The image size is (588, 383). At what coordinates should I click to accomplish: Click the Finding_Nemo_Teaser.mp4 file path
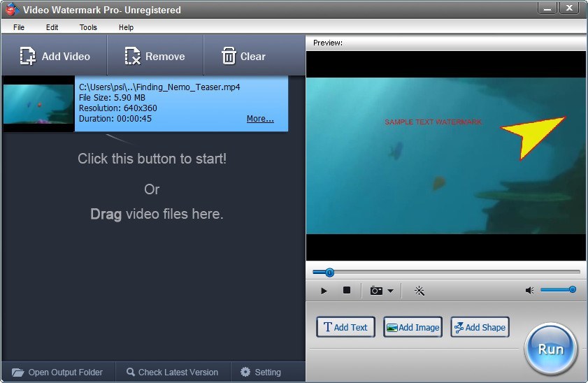(x=159, y=87)
